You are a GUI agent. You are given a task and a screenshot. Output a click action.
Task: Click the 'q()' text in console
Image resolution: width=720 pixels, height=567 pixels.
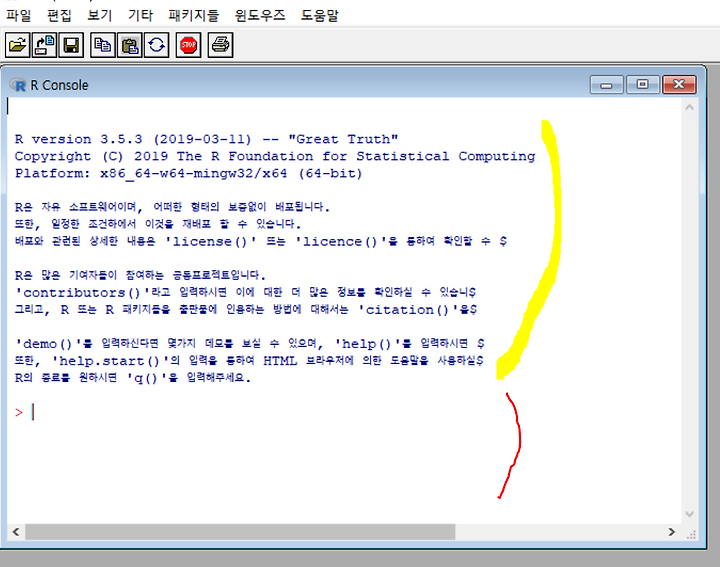click(x=145, y=378)
